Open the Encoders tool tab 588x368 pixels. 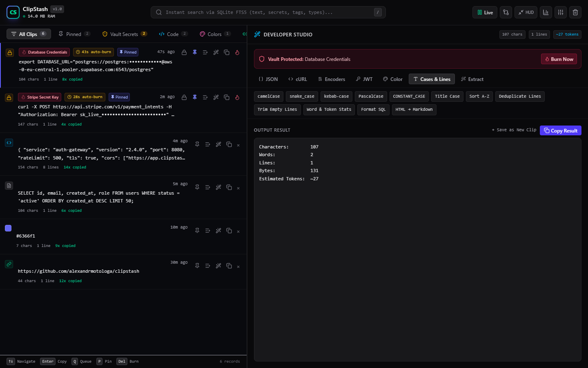[332, 79]
